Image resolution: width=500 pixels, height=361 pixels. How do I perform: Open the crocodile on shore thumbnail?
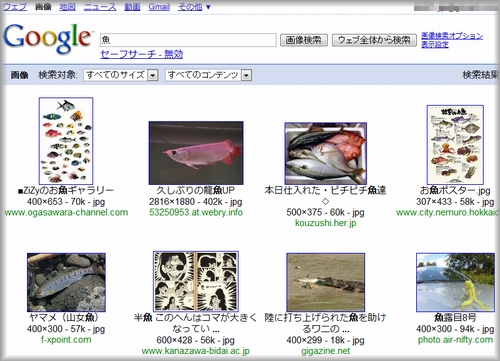tap(326, 282)
